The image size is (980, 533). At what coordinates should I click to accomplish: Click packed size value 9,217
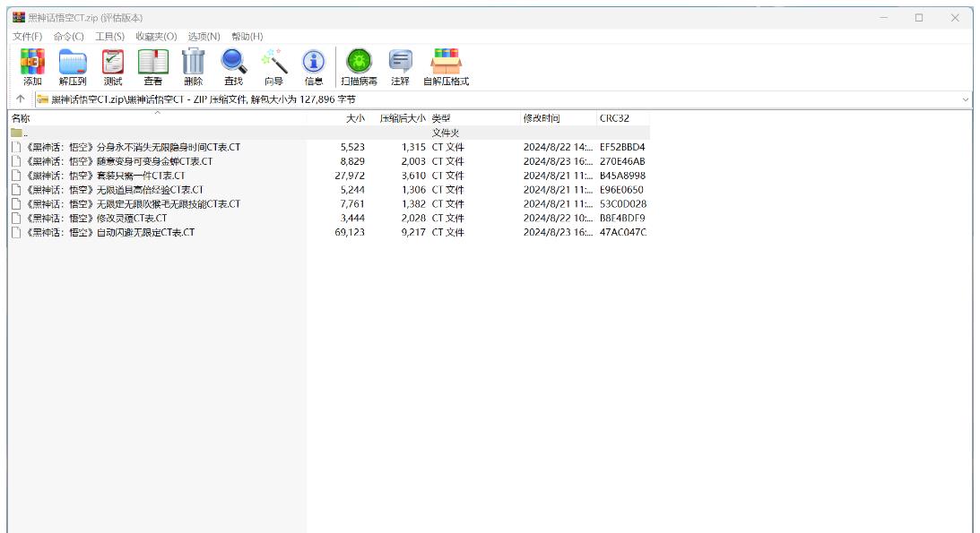click(x=413, y=232)
